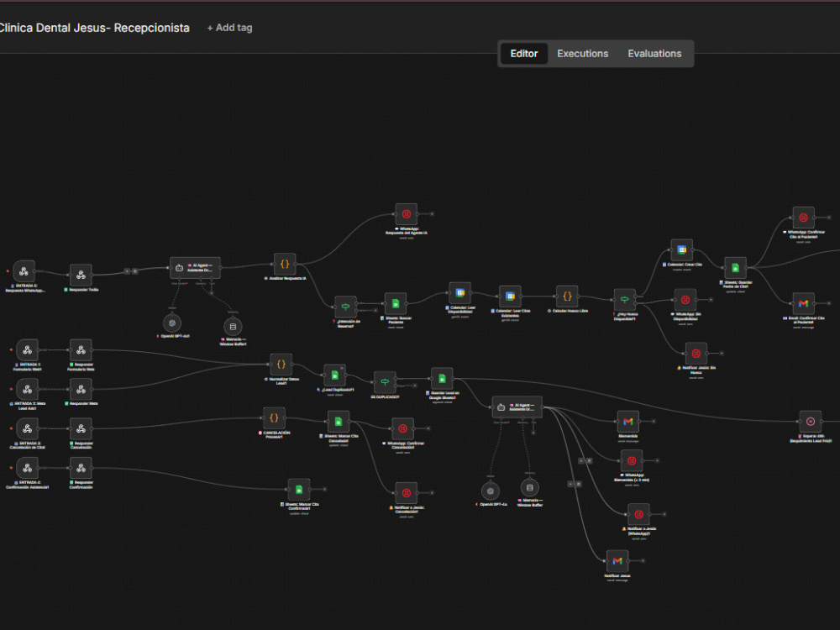The height and width of the screenshot is (630, 840).
Task: Select the Calendar: Leer Citas Existentes node
Action: (510, 297)
